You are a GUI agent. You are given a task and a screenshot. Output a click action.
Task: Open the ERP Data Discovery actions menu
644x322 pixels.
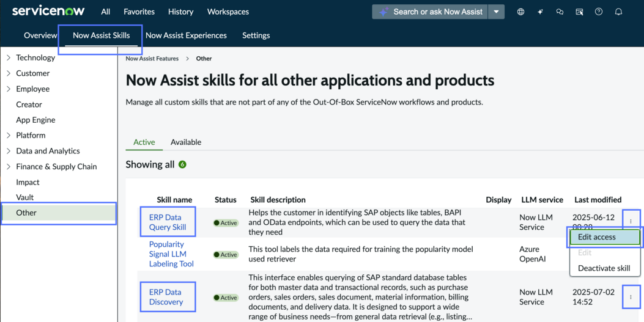pos(631,297)
